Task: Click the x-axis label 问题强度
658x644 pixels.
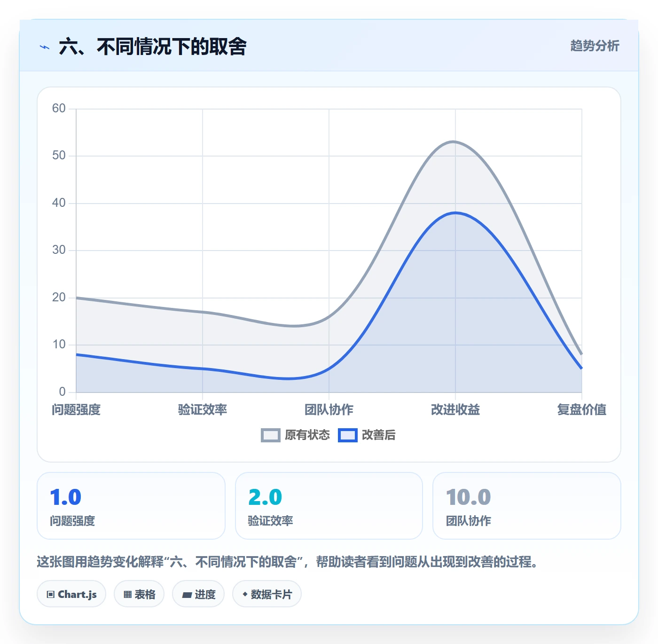Action: [76, 409]
